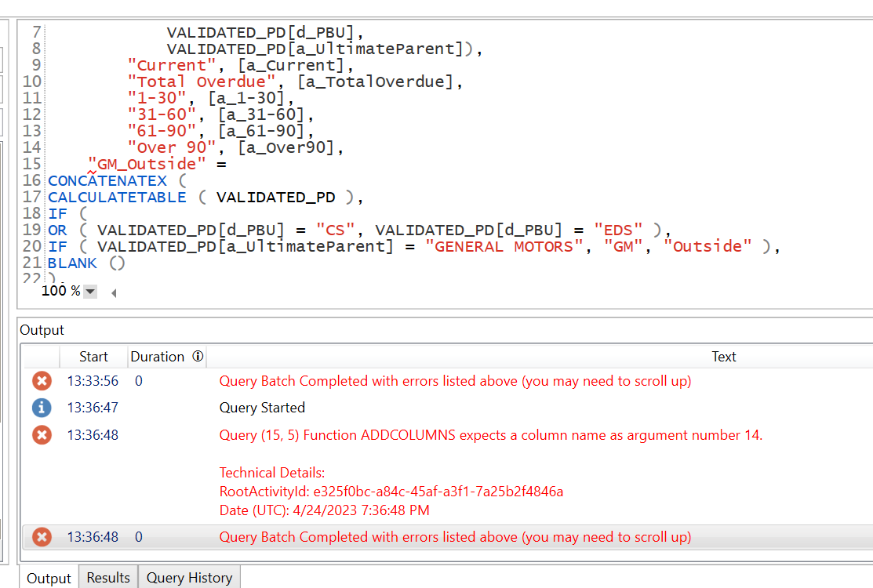Image resolution: width=873 pixels, height=588 pixels.
Task: Place cursor on "GM_Outside" in line 15
Action: tap(147, 164)
